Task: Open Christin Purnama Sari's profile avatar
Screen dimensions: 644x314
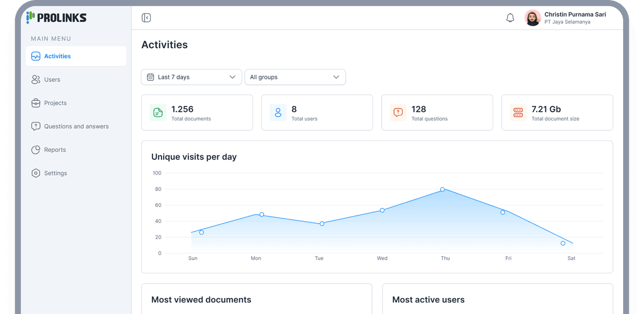Action: pyautogui.click(x=533, y=18)
